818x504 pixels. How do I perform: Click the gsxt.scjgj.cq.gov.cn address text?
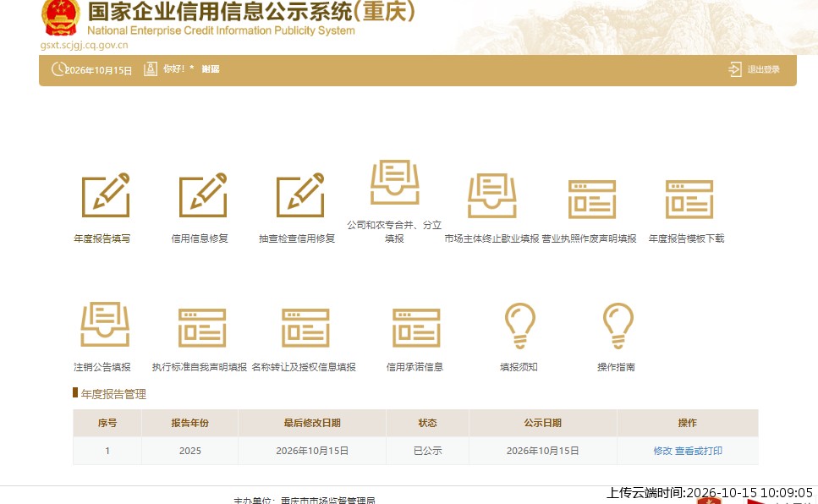[x=84, y=45]
